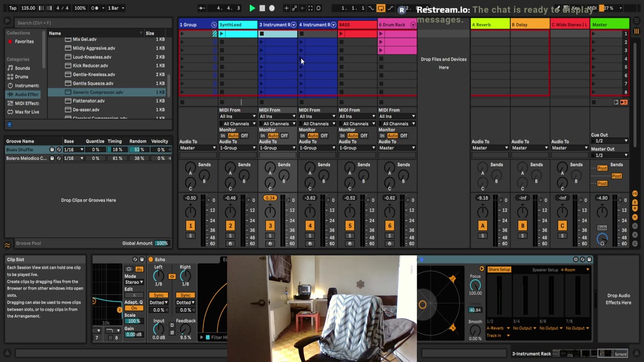
Task: Toggle Echo device activator circle
Action: coord(150,259)
